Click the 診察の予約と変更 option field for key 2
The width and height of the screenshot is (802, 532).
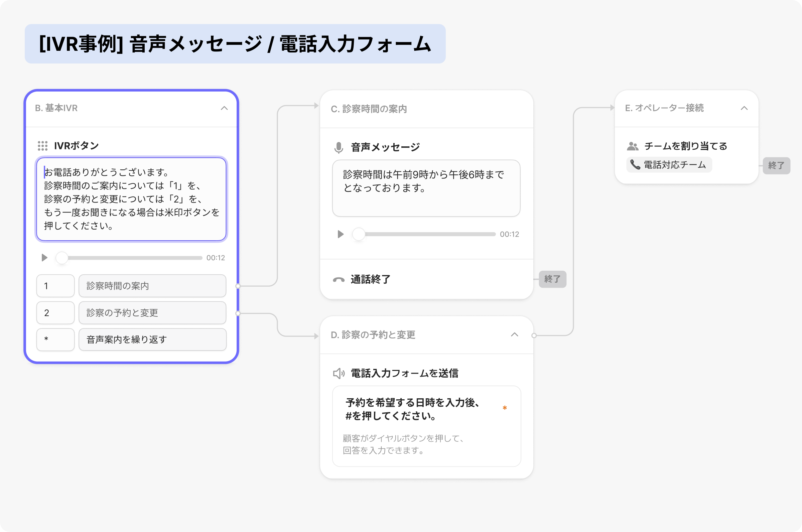coord(152,313)
